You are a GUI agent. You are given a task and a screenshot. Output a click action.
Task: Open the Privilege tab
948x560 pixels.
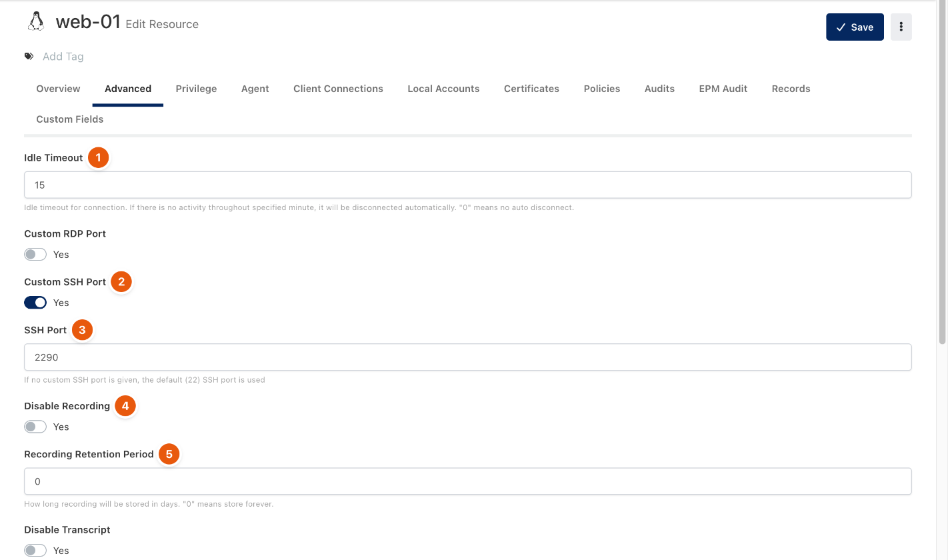point(196,89)
